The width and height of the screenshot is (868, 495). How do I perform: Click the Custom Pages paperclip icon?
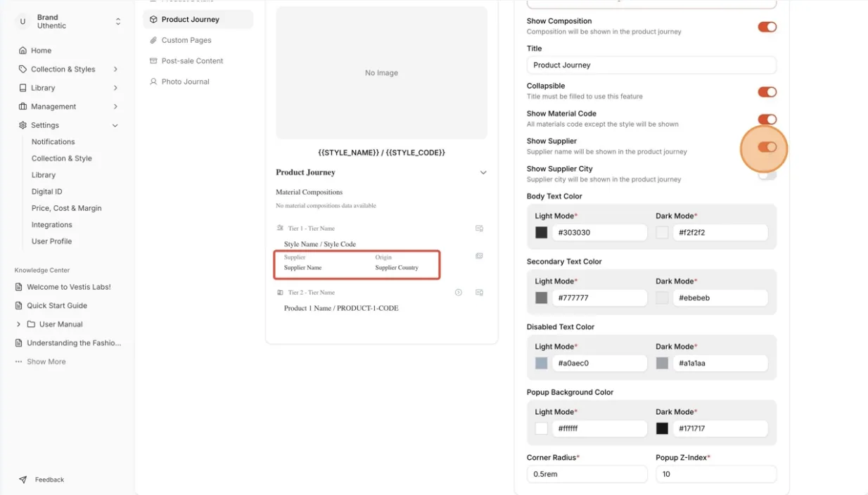(x=153, y=40)
